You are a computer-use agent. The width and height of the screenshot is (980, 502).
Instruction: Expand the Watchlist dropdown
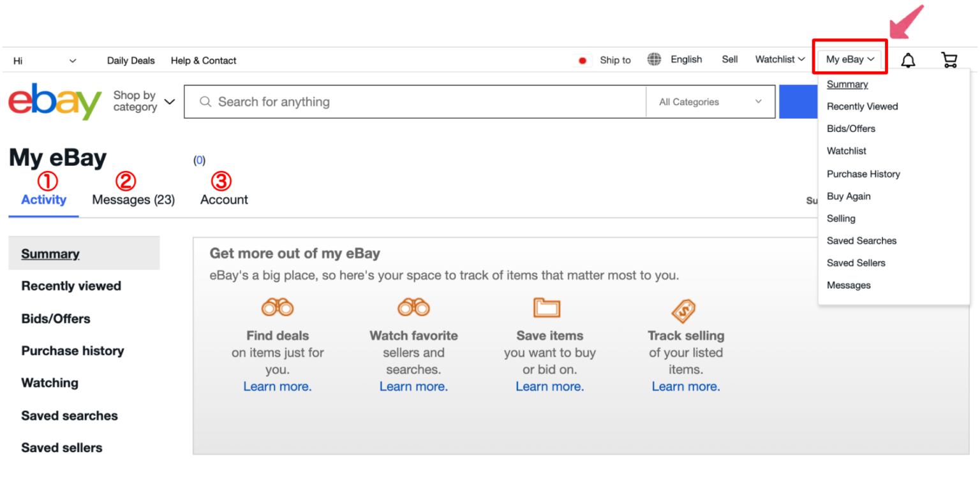[779, 59]
